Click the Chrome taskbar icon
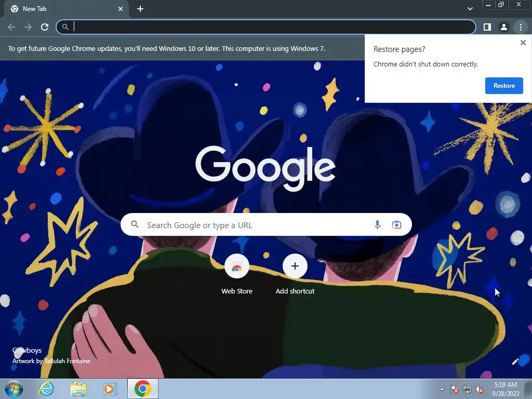 tap(143, 389)
